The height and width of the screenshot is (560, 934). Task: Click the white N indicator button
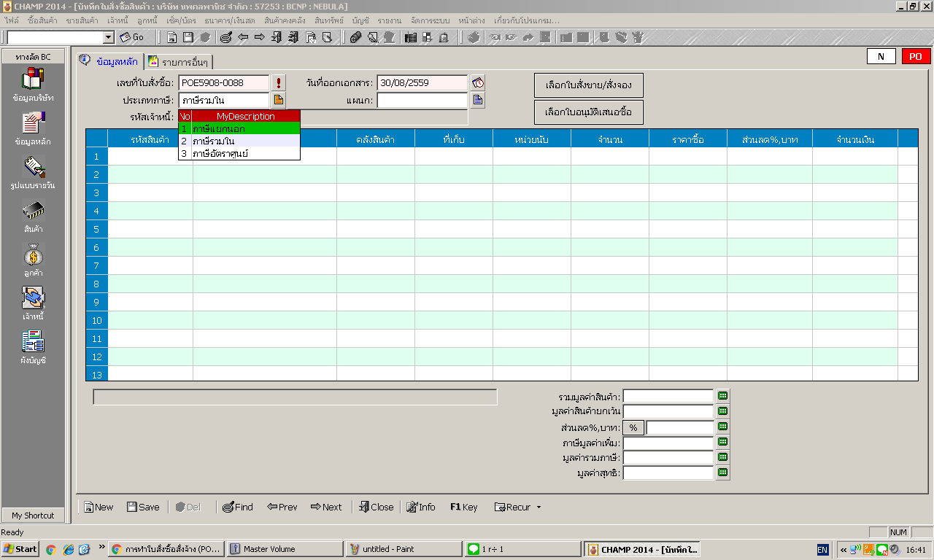tap(881, 57)
